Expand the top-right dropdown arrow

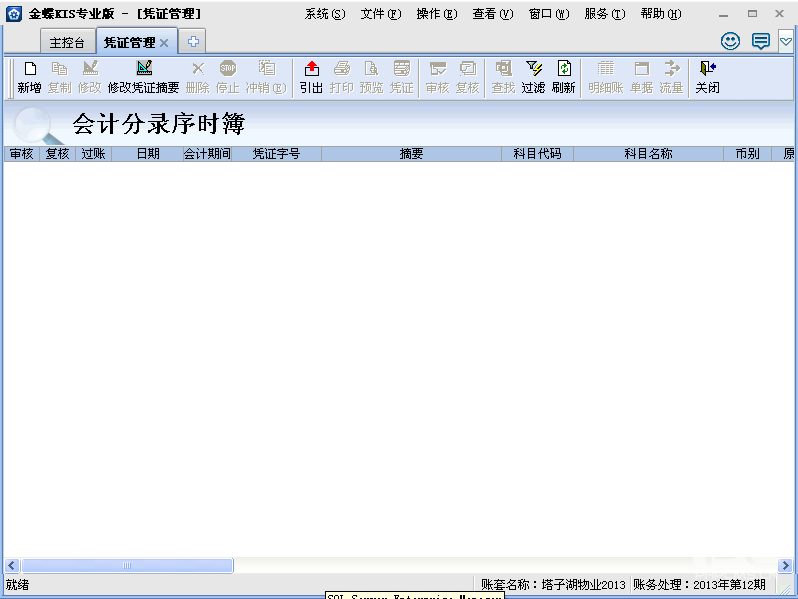[786, 41]
